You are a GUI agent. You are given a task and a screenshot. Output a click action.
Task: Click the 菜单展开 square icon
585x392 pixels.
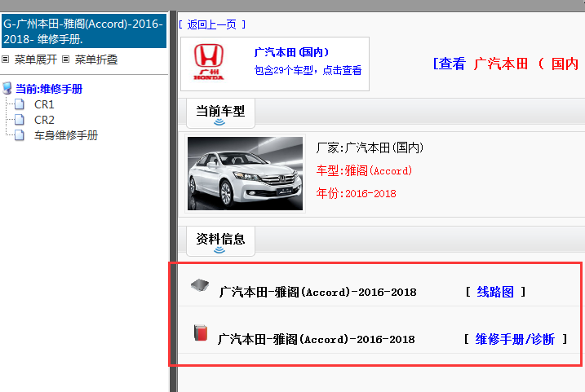[5, 59]
